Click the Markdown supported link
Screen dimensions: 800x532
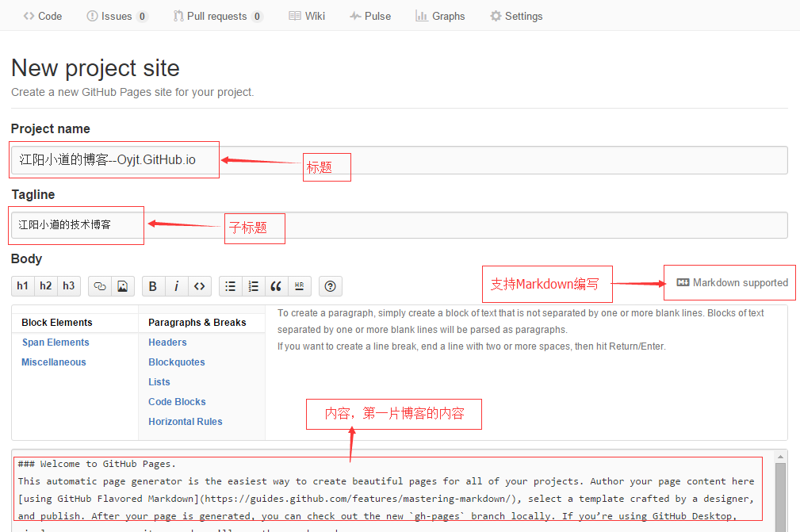pos(732,282)
